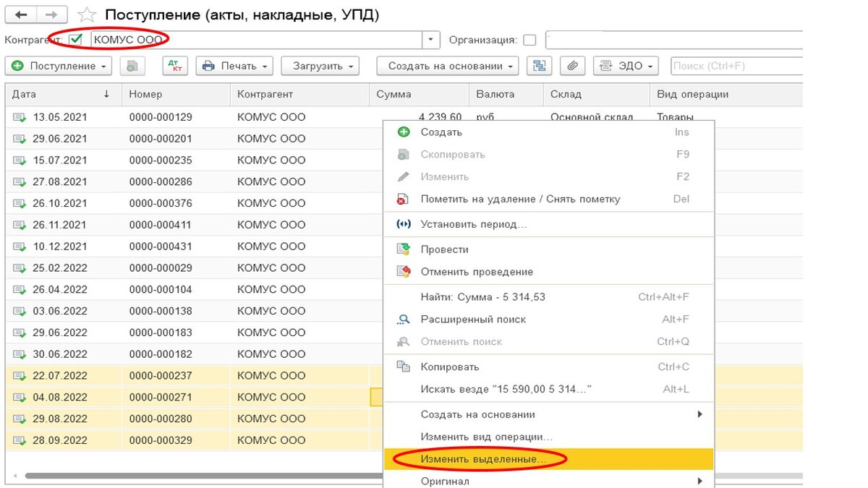Viewport: 868px width, 488px height.
Task: Open the ЭДО dropdown button
Action: pyautogui.click(x=626, y=66)
